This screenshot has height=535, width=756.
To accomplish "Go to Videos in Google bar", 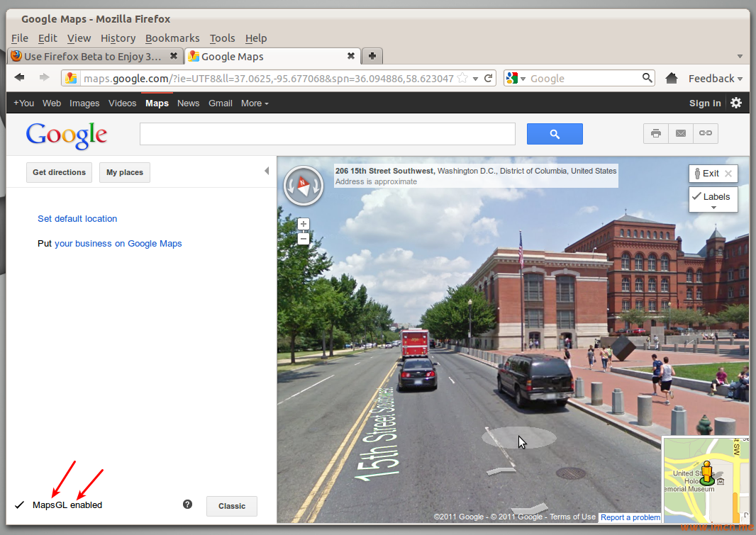I will click(123, 103).
